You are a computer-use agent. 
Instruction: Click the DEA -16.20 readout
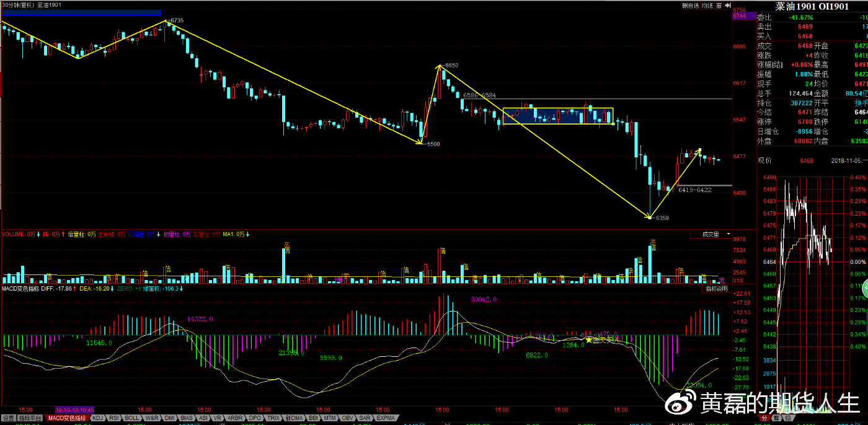click(x=95, y=289)
